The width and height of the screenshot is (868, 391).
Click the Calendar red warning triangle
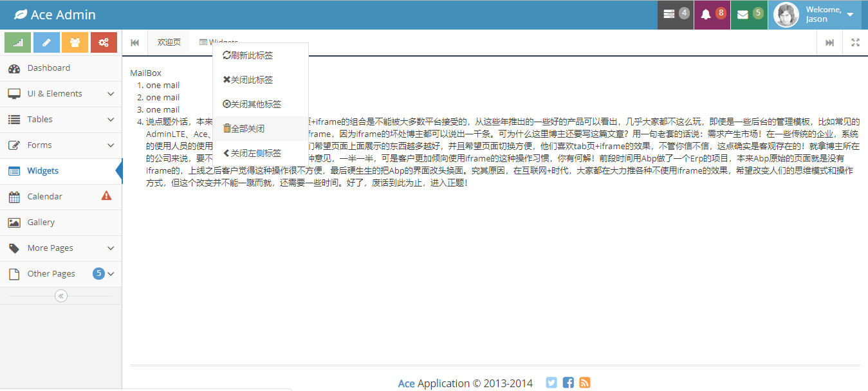click(x=107, y=195)
